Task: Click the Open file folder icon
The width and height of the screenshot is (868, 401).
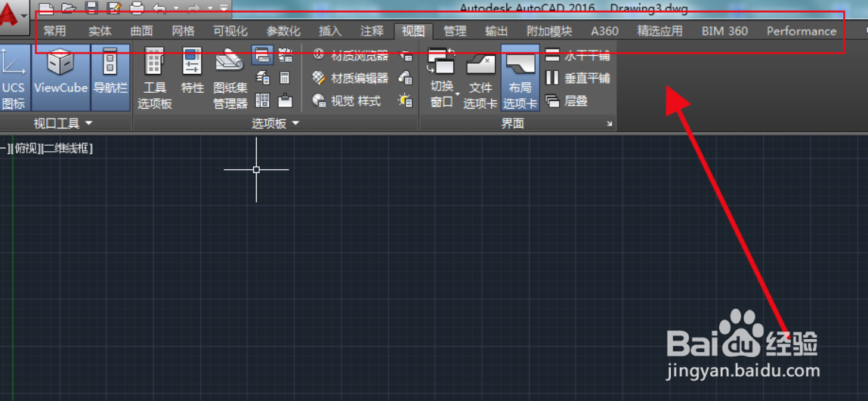Action: tap(70, 8)
